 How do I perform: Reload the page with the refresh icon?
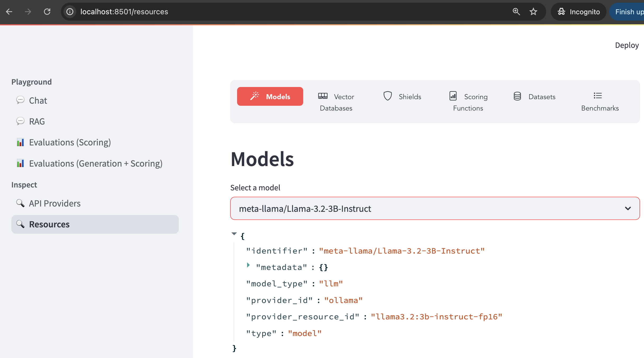click(x=47, y=12)
